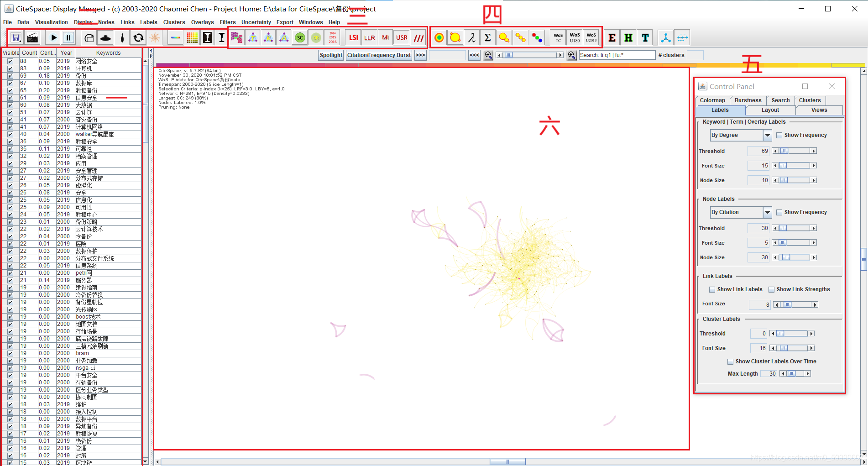The image size is (868, 466).
Task: Uncheck visibility for 云计算 keyword row
Action: (10, 112)
